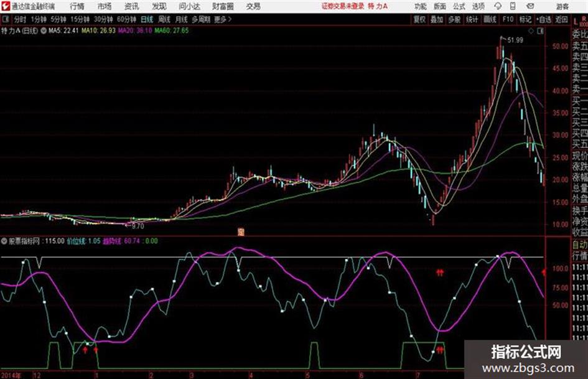Expand the 更多 periods list

point(223,19)
